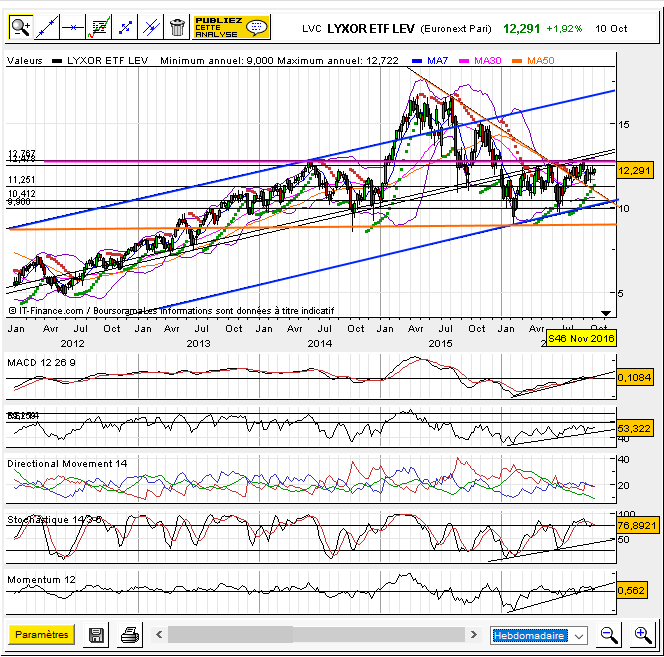Click the trash bin delete icon
The width and height of the screenshot is (664, 657).
(177, 27)
